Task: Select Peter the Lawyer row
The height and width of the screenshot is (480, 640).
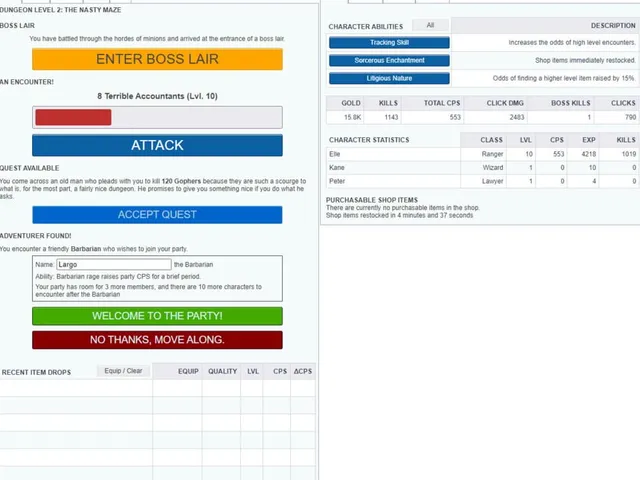Action: pyautogui.click(x=483, y=181)
